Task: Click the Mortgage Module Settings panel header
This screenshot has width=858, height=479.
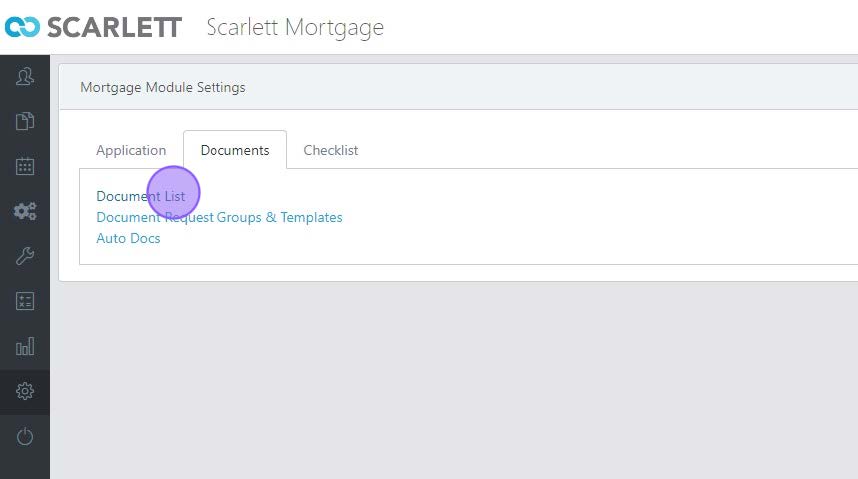Action: [163, 87]
